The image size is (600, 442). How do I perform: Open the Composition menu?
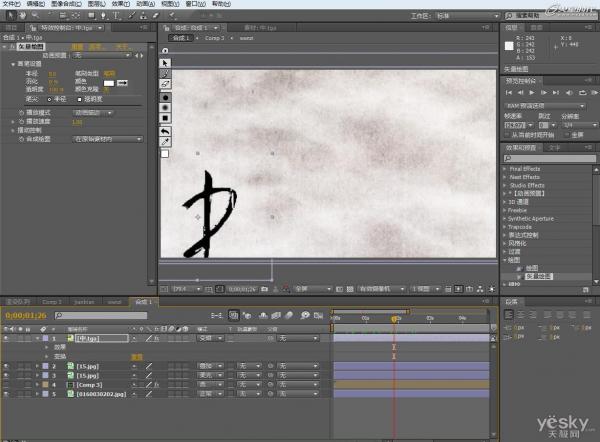pyautogui.click(x=66, y=4)
